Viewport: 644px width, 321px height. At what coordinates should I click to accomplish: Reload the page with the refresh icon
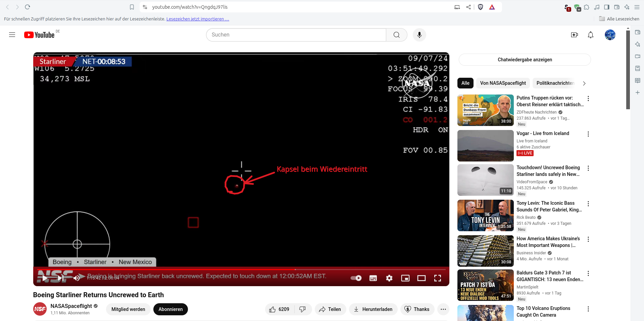click(x=28, y=7)
